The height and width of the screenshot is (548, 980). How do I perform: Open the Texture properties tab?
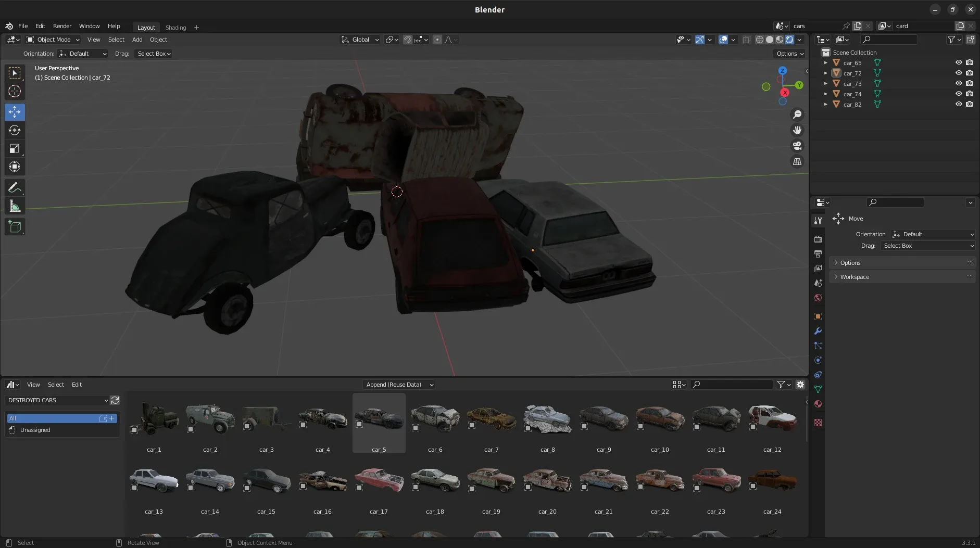point(818,423)
